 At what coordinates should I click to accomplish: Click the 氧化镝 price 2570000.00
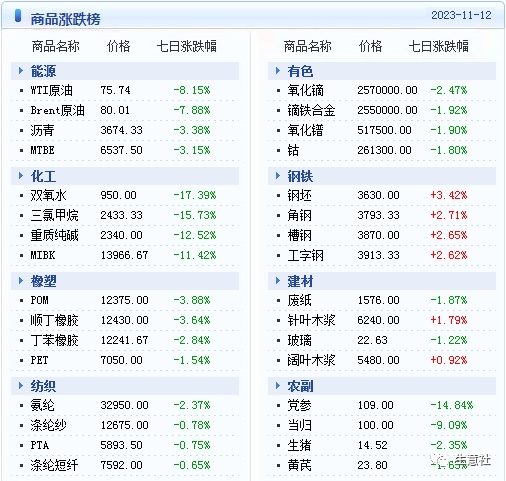click(387, 90)
